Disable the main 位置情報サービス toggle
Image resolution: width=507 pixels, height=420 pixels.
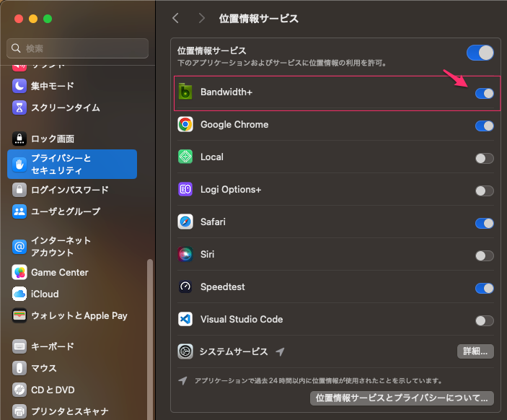click(480, 53)
